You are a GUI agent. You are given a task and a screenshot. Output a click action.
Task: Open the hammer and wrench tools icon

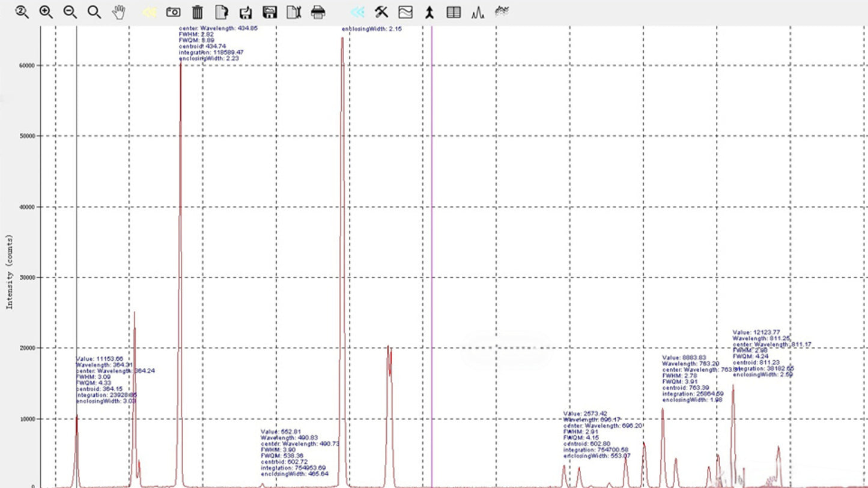pos(381,12)
